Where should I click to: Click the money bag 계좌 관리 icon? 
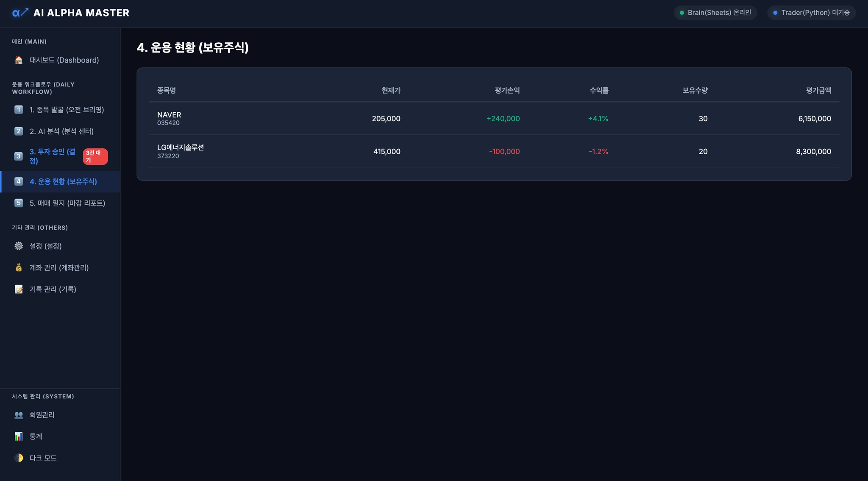pos(19,268)
